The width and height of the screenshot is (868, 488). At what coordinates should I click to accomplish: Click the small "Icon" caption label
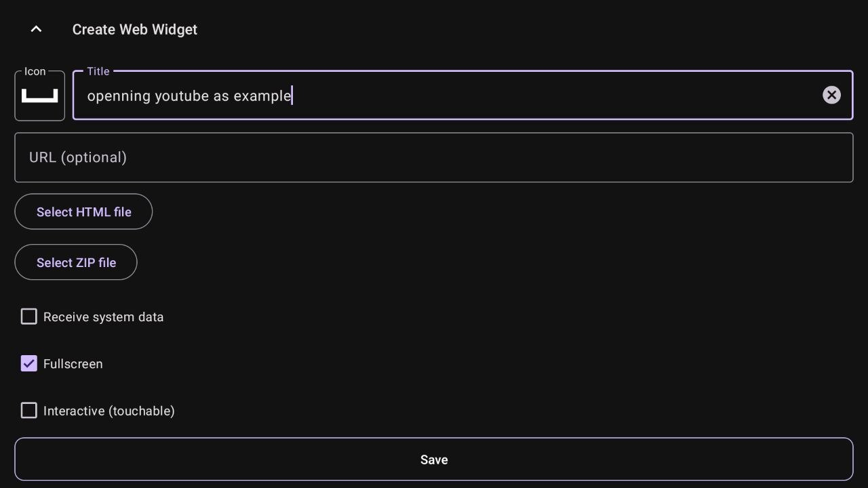point(35,71)
